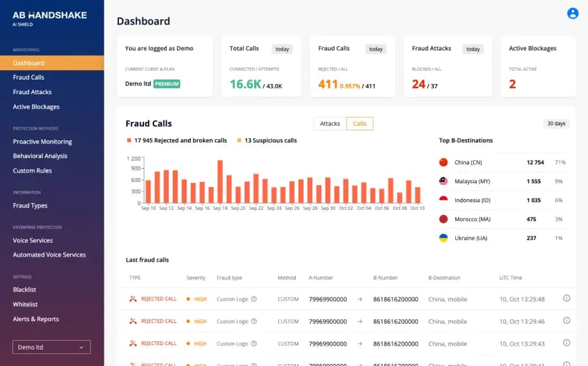Switch chart to Attacks tab
The width and height of the screenshot is (588, 366).
point(330,124)
